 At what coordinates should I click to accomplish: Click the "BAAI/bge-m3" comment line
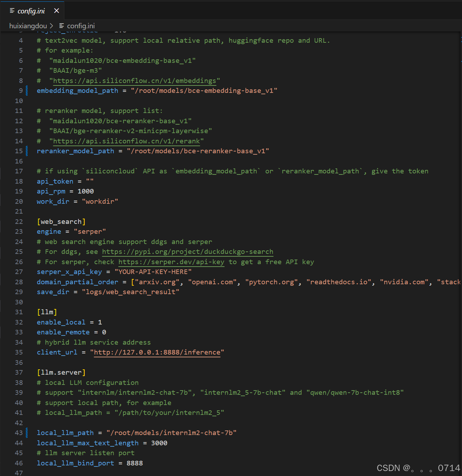[69, 71]
